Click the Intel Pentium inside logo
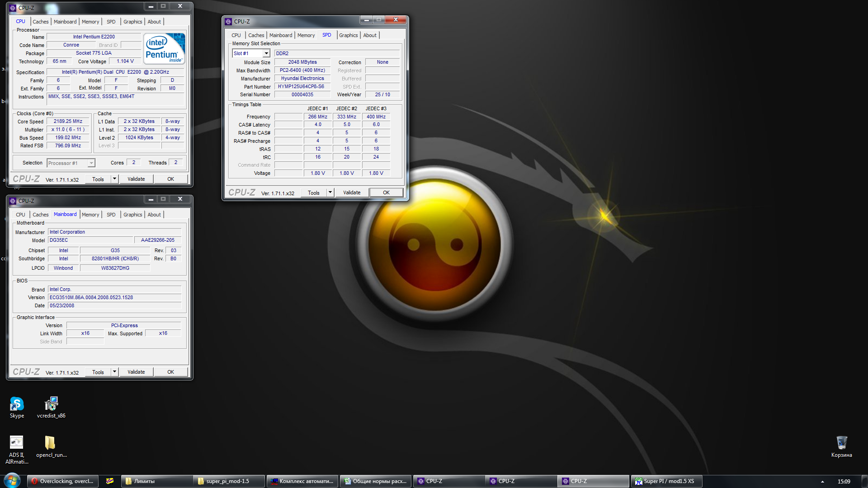868x488 pixels. coord(164,48)
